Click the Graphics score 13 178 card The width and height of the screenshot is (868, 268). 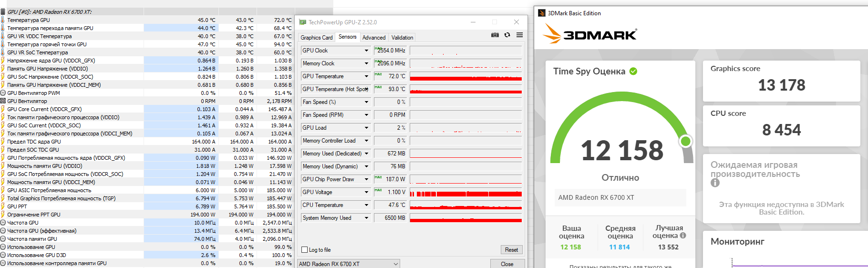click(781, 81)
